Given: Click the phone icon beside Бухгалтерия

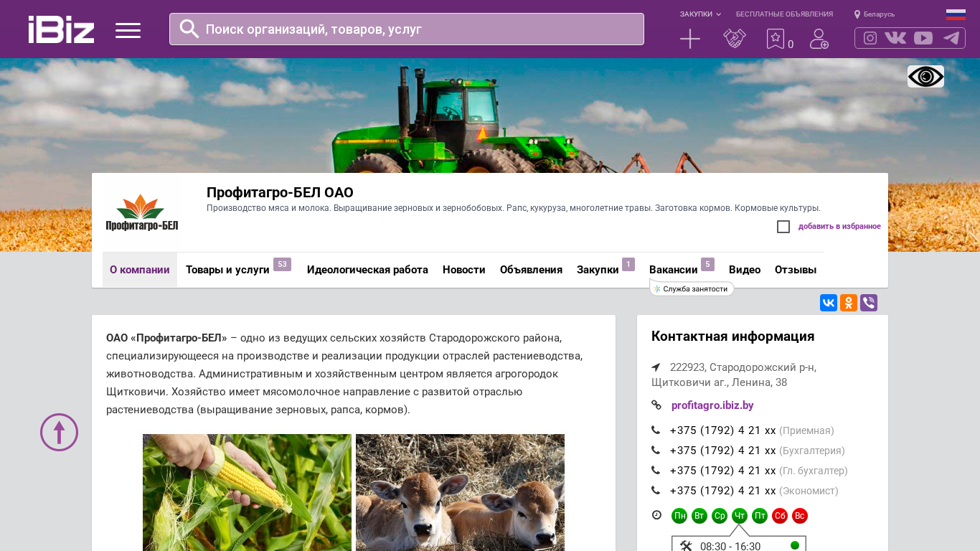Looking at the screenshot, I should [x=656, y=451].
